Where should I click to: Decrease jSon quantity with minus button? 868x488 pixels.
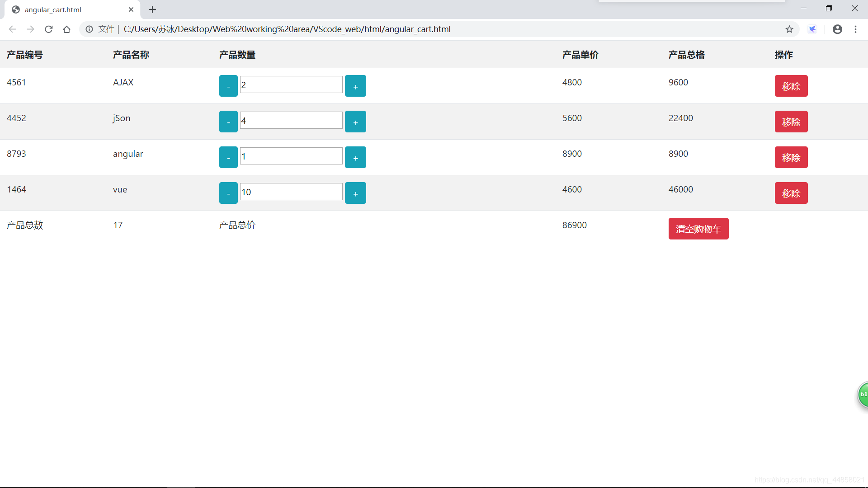(x=228, y=122)
